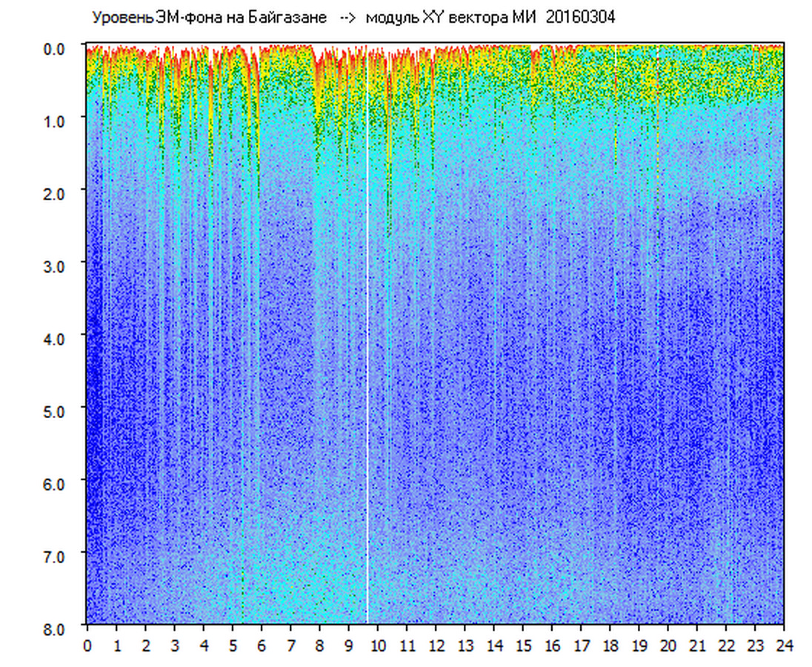
Task: Click the y-axis label 8.0
Action: click(56, 628)
